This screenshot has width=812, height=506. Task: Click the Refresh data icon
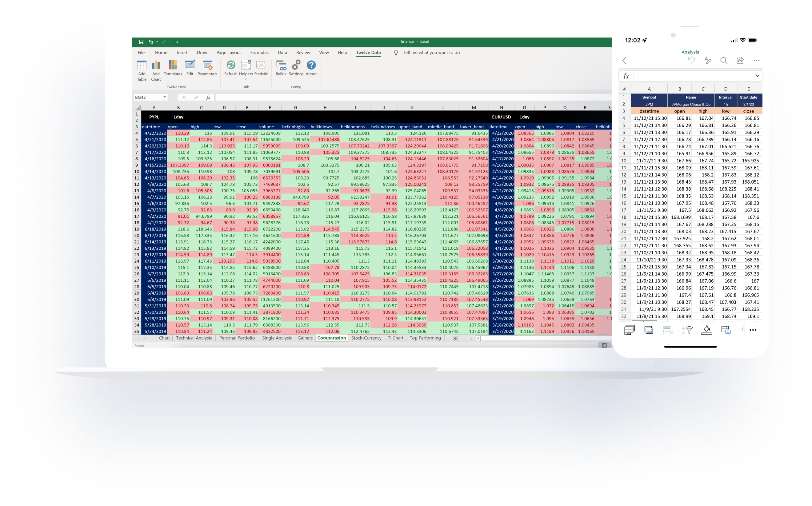point(230,65)
